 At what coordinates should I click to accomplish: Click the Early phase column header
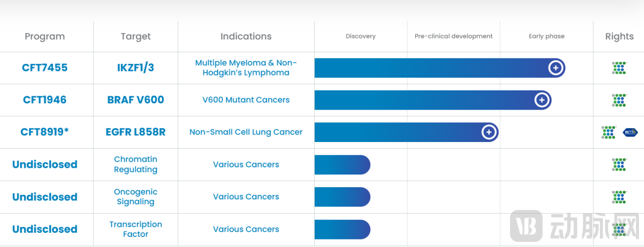pos(547,37)
